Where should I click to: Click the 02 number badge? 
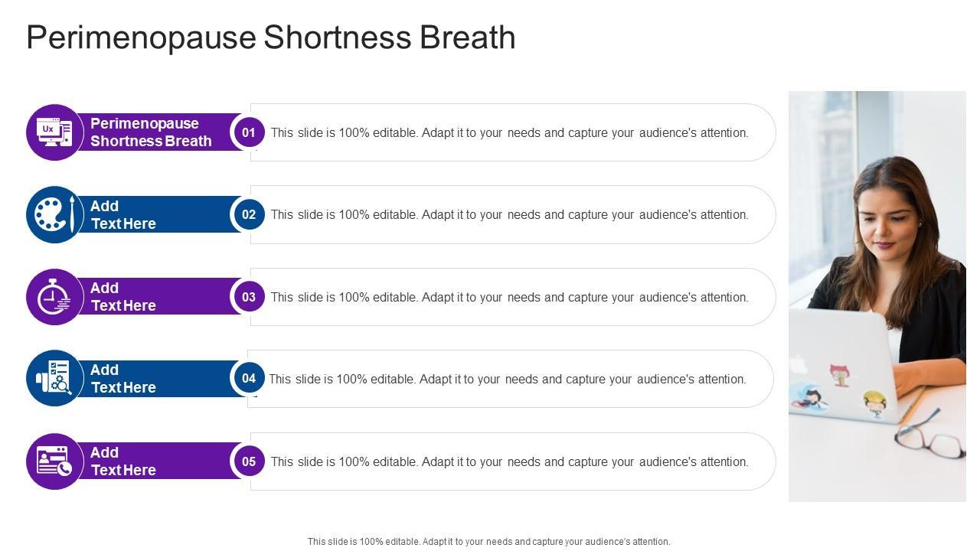249,214
